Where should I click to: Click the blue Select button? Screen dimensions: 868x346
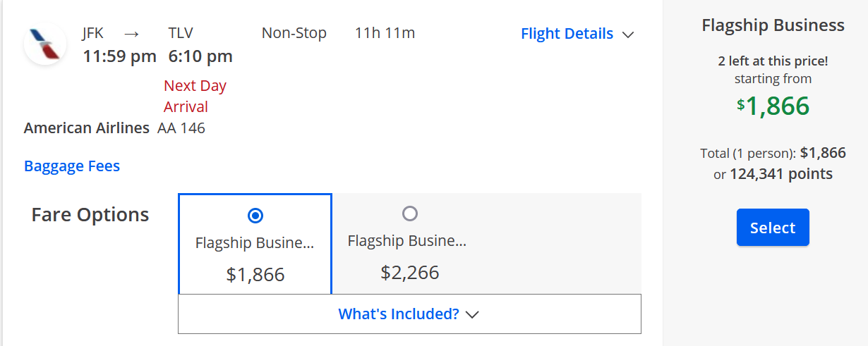coord(773,228)
